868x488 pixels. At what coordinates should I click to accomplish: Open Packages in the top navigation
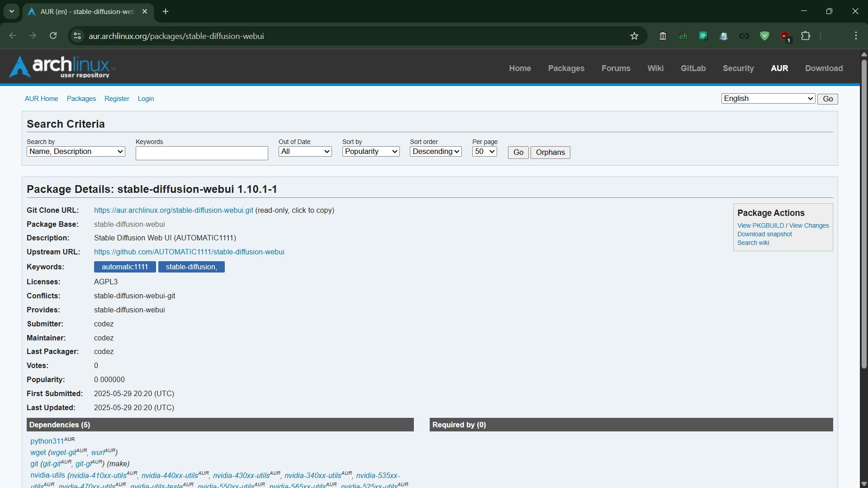coord(566,68)
